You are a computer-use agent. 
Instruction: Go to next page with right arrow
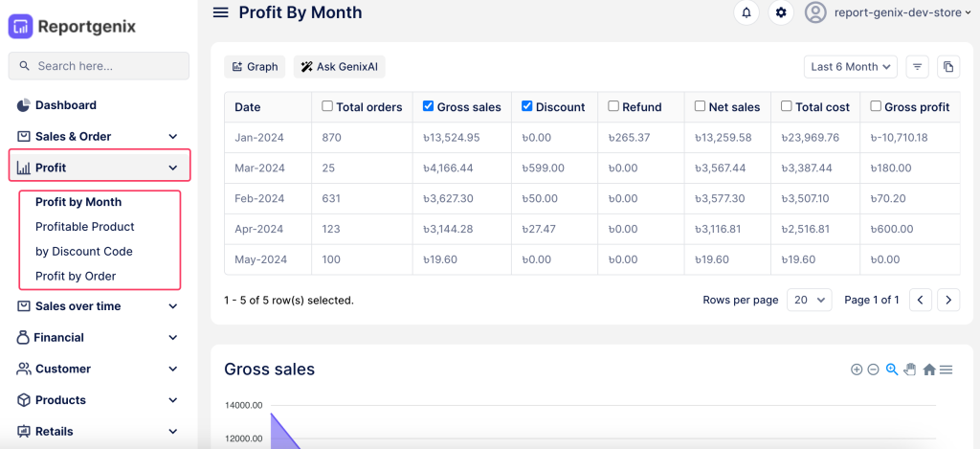click(947, 300)
